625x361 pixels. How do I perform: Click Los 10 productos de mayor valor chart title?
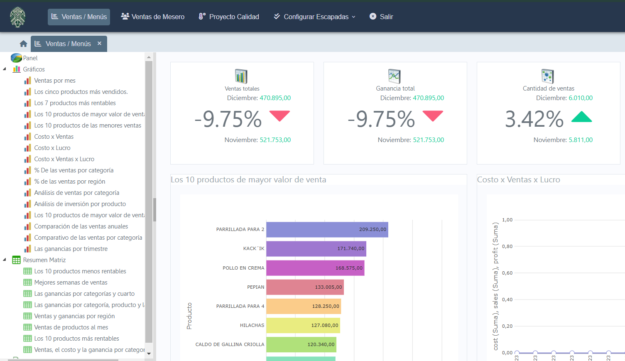248,180
